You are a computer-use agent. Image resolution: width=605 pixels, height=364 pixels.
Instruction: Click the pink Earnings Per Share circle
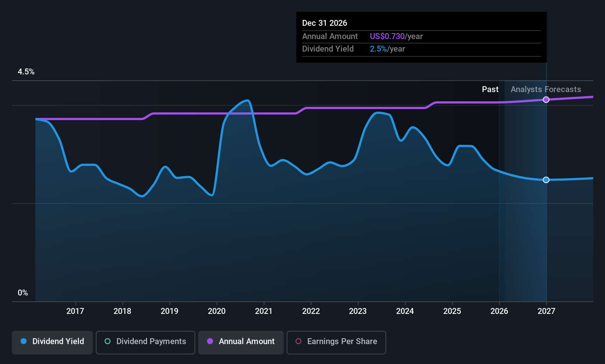(298, 341)
